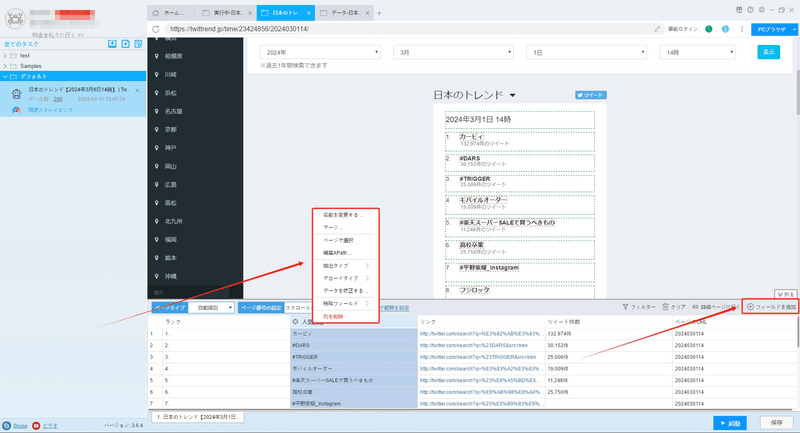
Task: Open 特殊フィールド submenu
Action: (x=345, y=303)
